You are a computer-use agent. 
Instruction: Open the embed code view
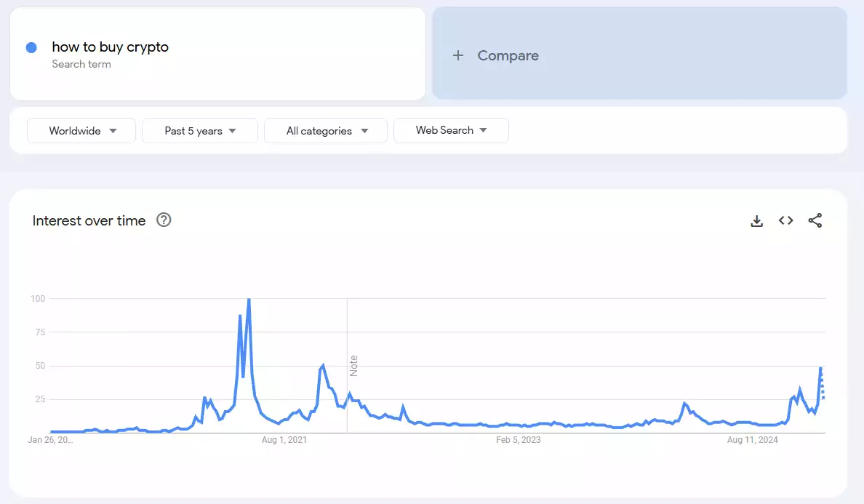point(785,220)
